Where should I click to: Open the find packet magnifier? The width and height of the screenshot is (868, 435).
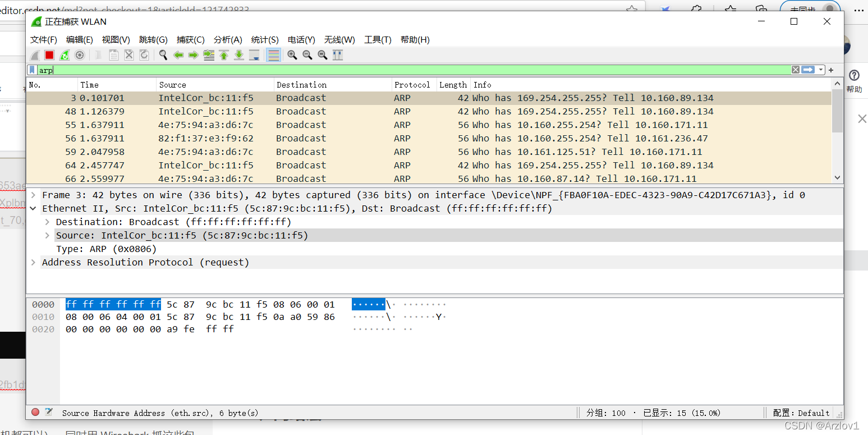pos(163,55)
